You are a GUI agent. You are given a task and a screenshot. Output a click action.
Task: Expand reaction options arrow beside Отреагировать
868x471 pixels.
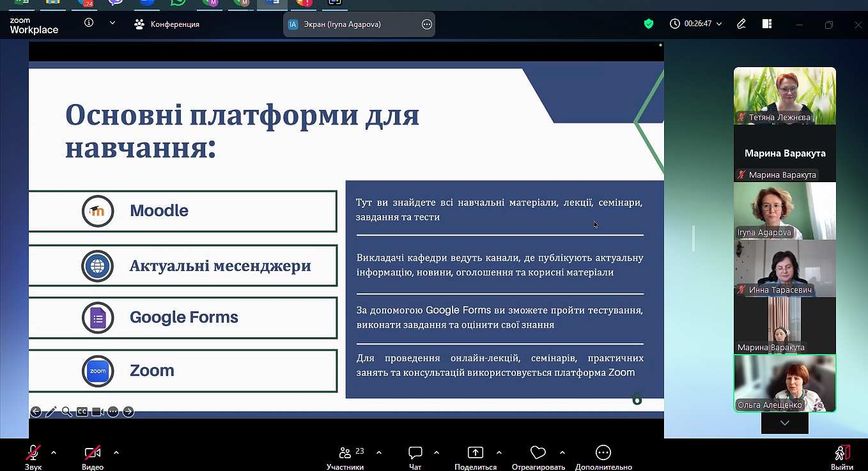point(562,452)
